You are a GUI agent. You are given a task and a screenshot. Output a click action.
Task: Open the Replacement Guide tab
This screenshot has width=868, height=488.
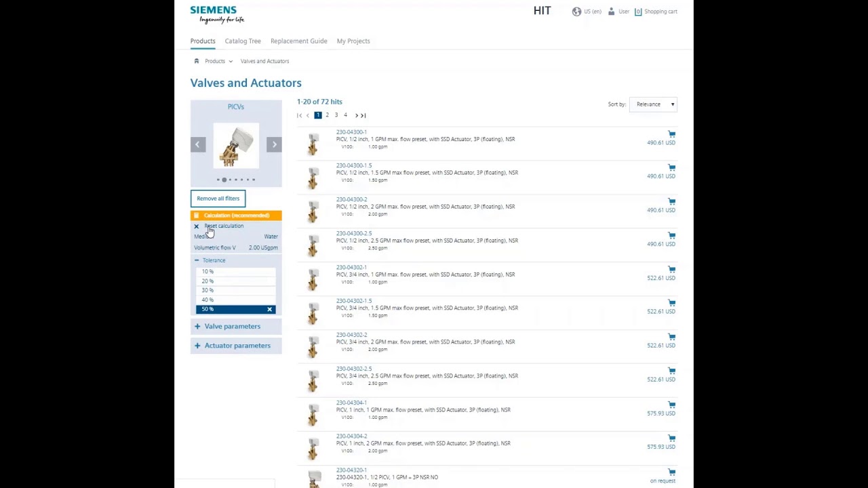[299, 41]
